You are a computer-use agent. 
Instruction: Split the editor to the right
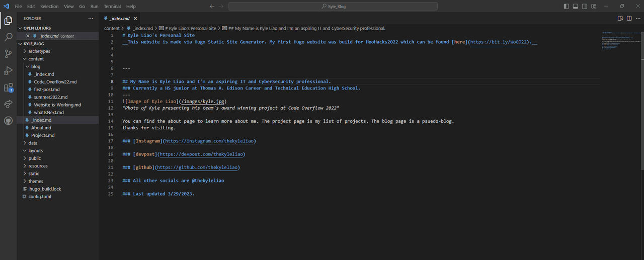click(x=628, y=18)
